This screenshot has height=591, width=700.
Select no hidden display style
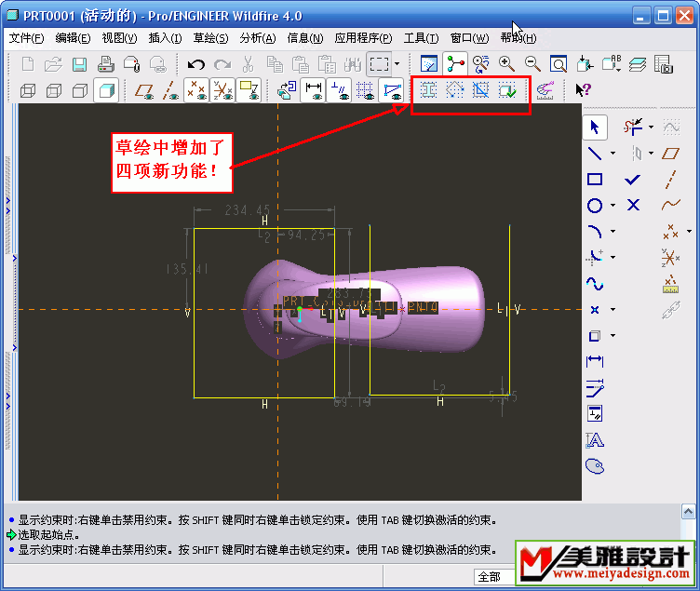(x=80, y=90)
